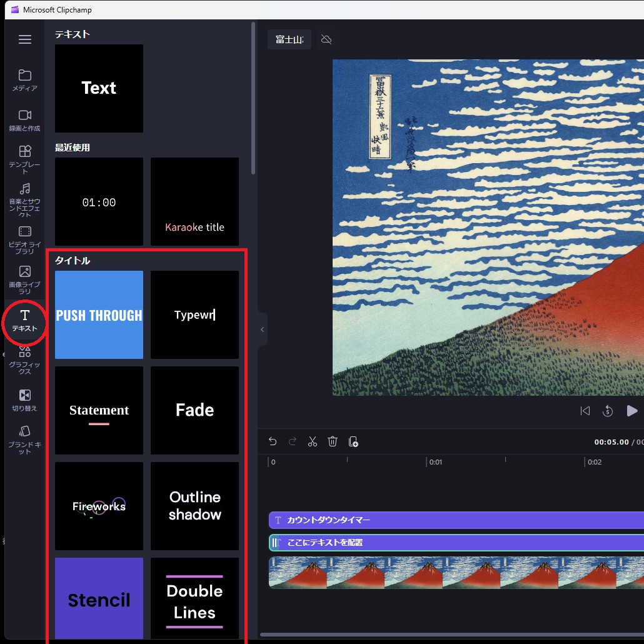Open the テンプレート templates tab
The width and height of the screenshot is (644, 644).
click(24, 159)
